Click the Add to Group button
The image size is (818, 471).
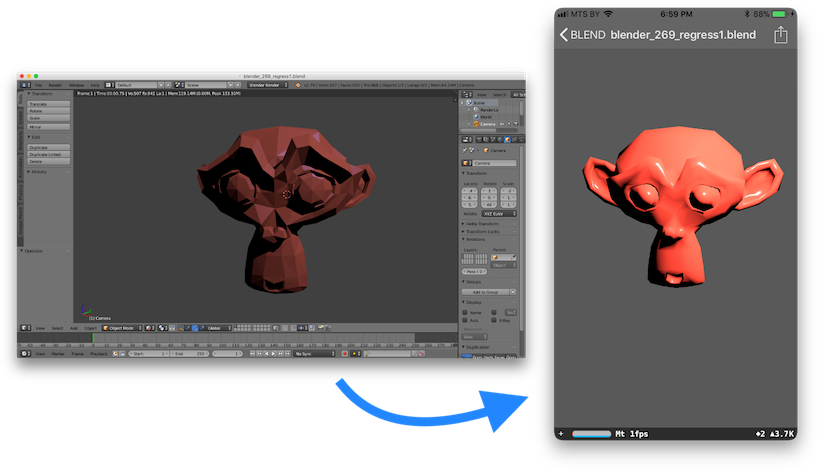pyautogui.click(x=485, y=292)
